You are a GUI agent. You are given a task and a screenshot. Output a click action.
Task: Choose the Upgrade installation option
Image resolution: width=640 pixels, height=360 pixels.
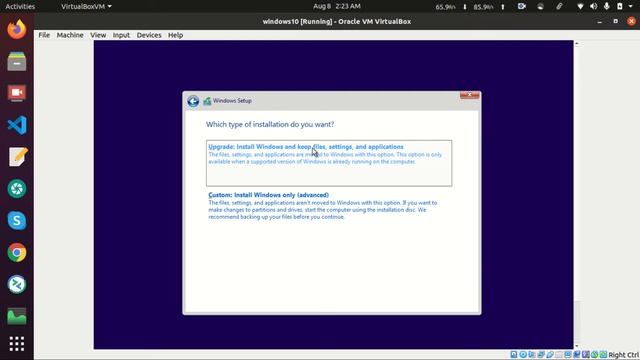click(329, 163)
